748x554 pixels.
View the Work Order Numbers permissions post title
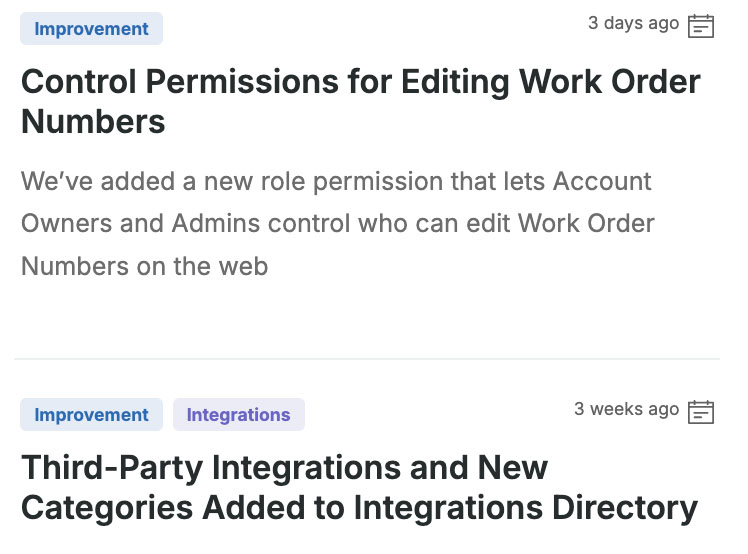tap(360, 101)
